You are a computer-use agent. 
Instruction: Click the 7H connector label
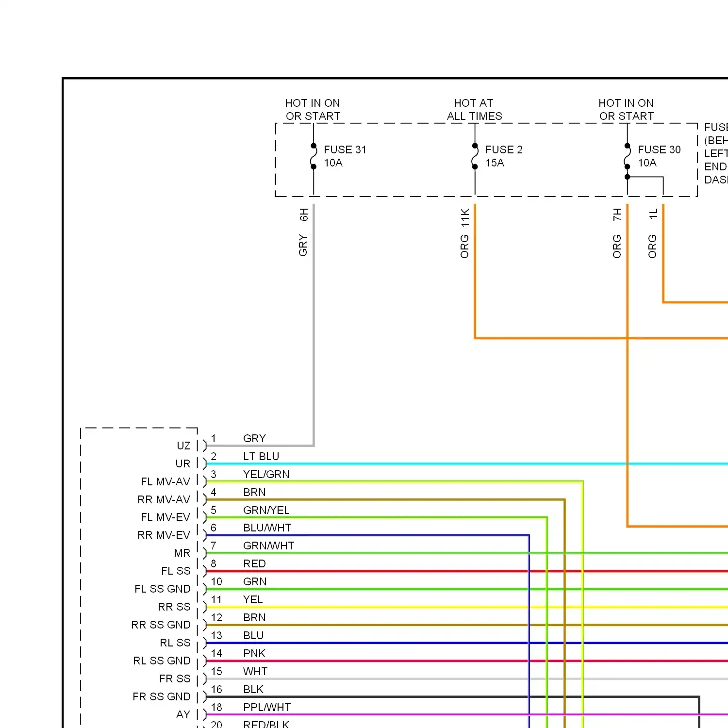click(x=617, y=214)
